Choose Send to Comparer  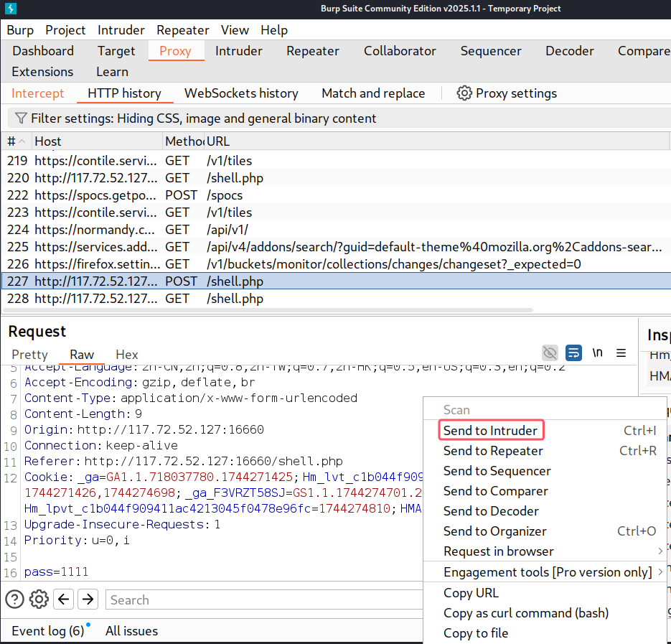coord(544,490)
